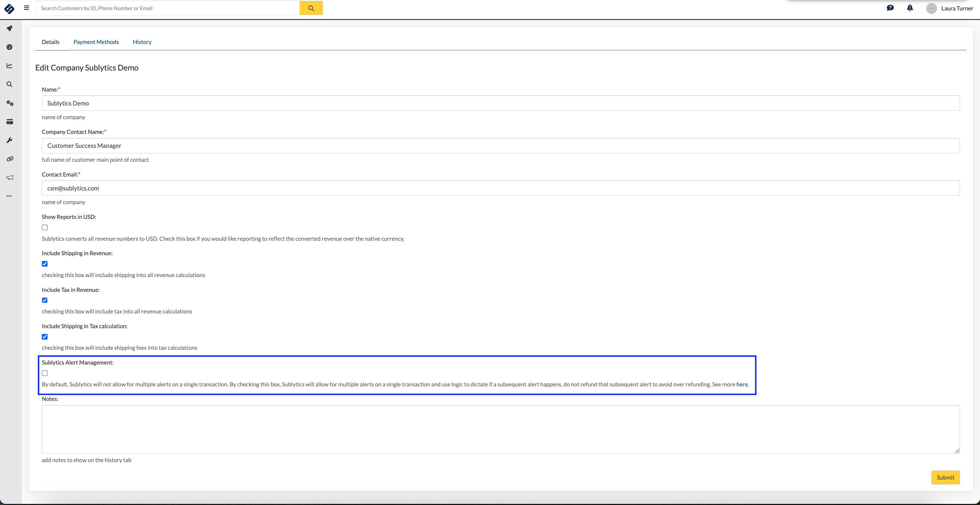Click 'Include Shipping in Revenue:' label
This screenshot has height=505, width=980.
pos(77,253)
